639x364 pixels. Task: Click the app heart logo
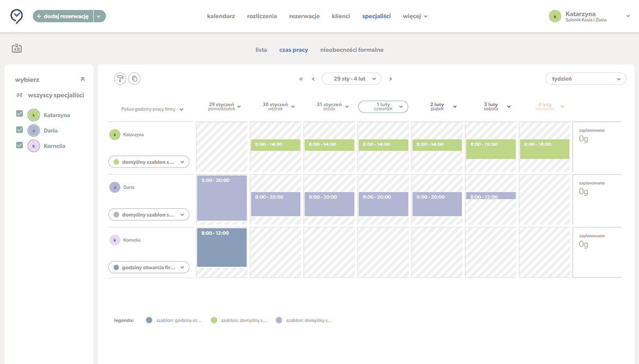17,16
